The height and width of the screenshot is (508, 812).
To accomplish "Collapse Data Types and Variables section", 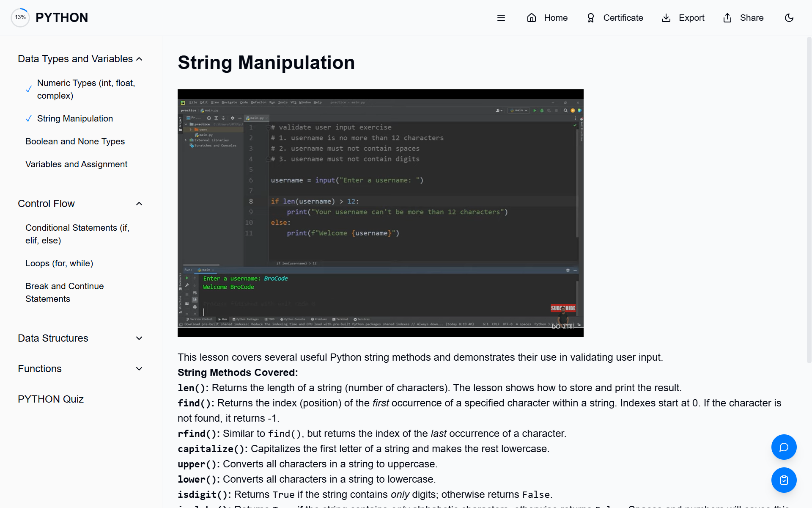I will pos(139,59).
